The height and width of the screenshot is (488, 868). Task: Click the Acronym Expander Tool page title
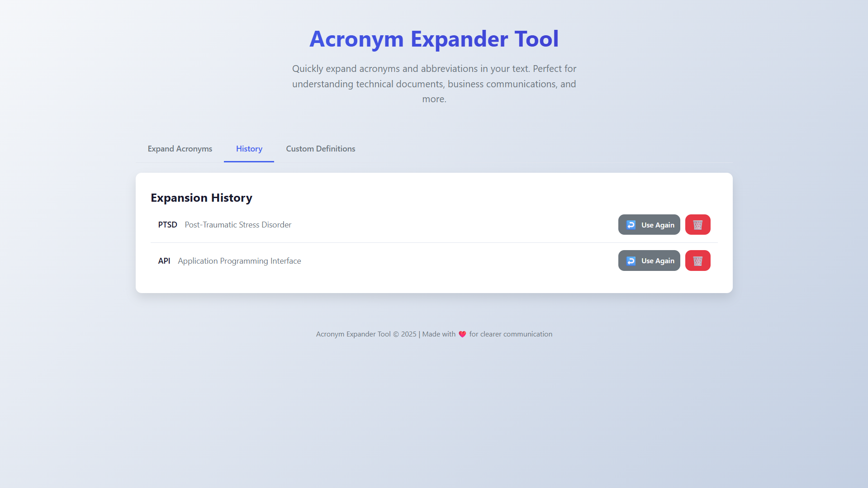(x=434, y=39)
